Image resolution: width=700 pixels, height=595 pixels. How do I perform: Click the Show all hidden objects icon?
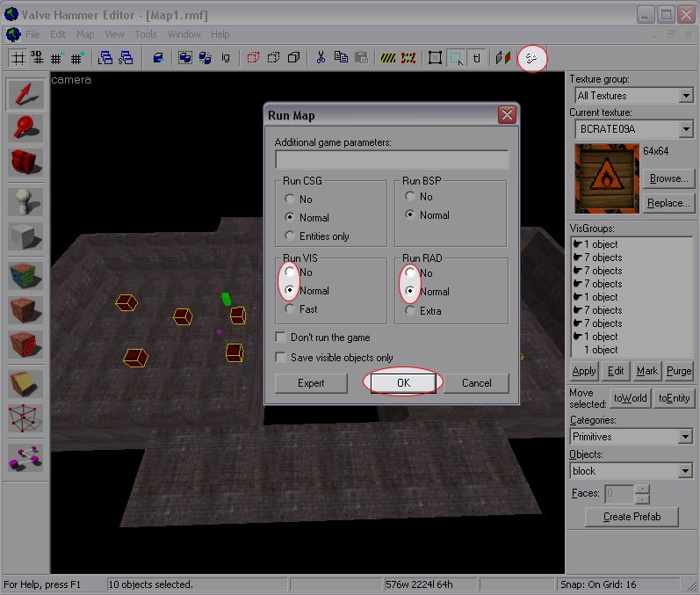(x=293, y=58)
